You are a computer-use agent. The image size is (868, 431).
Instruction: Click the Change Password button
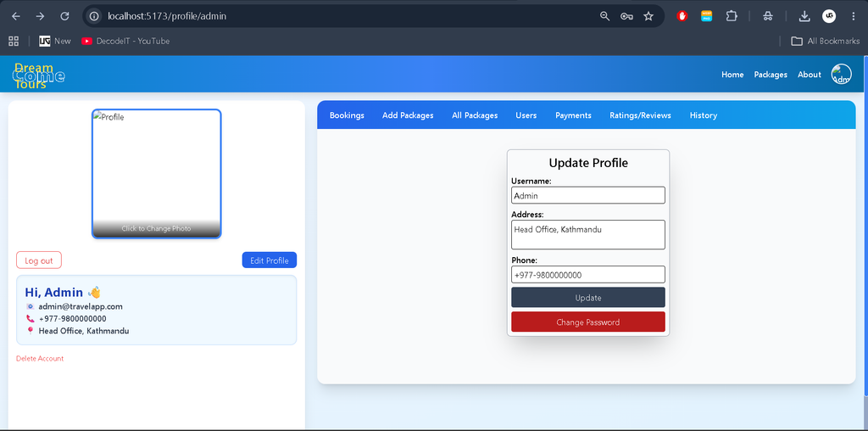point(588,322)
